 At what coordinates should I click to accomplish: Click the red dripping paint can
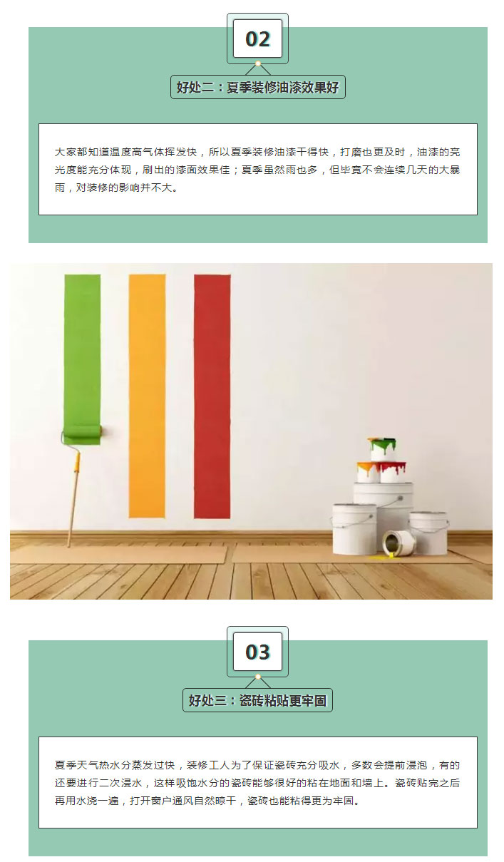(392, 472)
